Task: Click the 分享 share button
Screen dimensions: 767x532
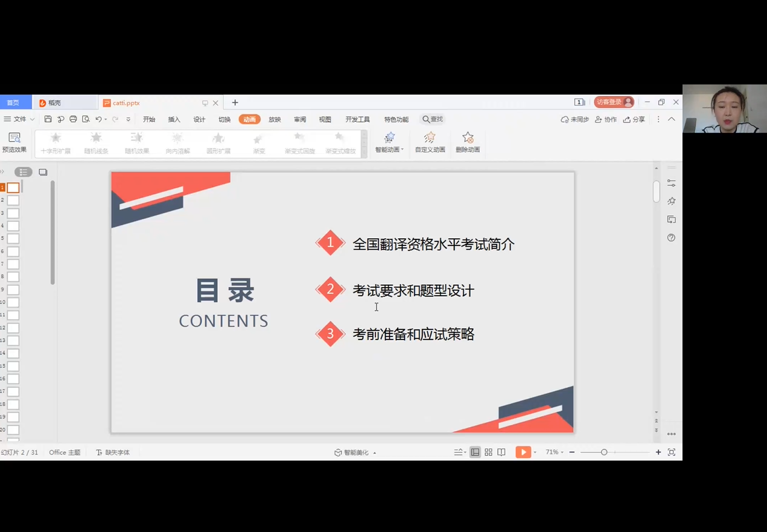Action: point(634,119)
